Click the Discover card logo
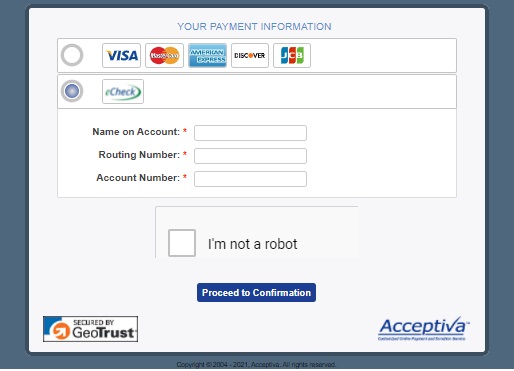Screen dimensions: 514x371 tap(250, 55)
